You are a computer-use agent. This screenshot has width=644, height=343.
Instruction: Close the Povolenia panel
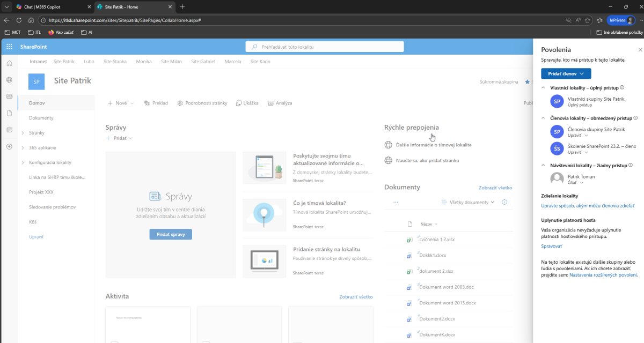click(x=640, y=49)
